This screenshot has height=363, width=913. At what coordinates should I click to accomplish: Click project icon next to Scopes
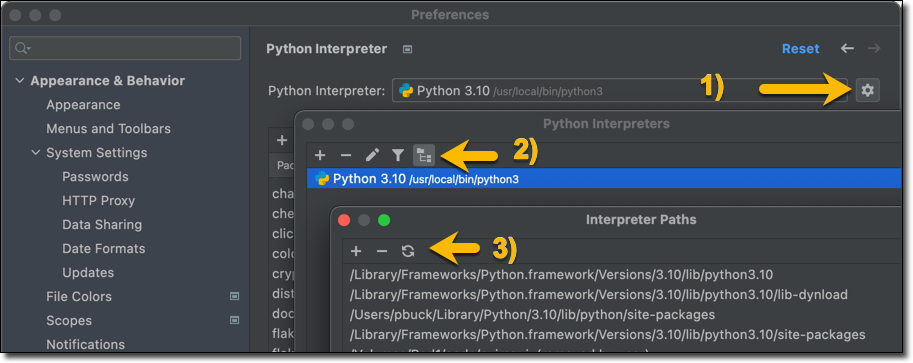(x=235, y=320)
